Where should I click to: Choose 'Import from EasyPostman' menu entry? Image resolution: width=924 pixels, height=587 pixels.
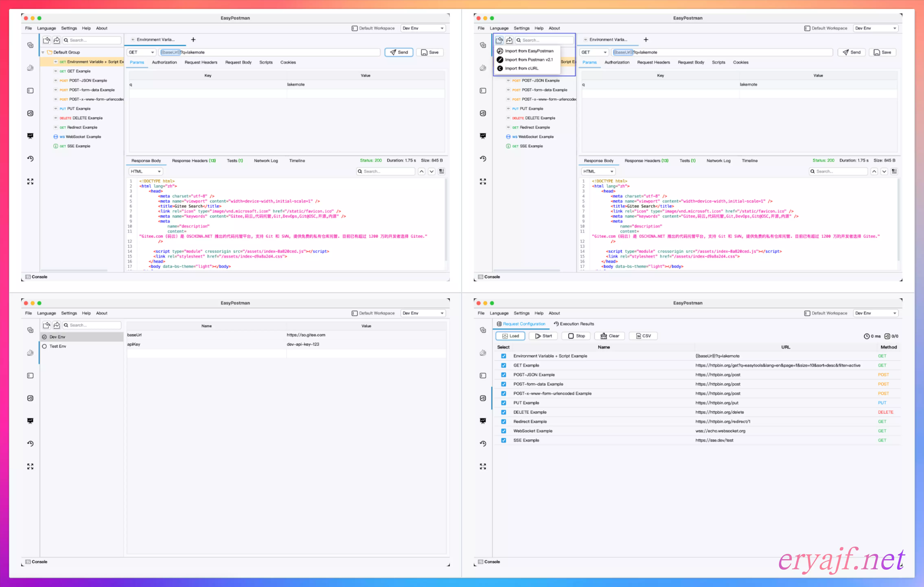pyautogui.click(x=529, y=51)
